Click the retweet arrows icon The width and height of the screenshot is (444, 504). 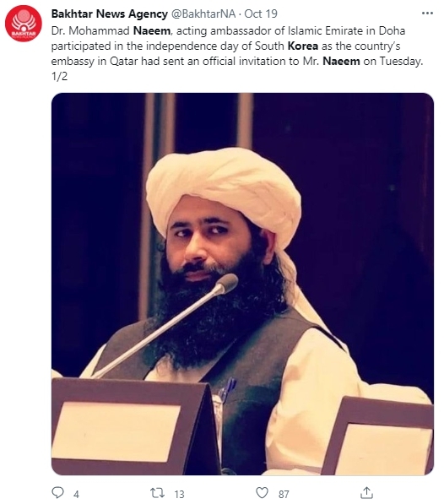click(x=157, y=492)
